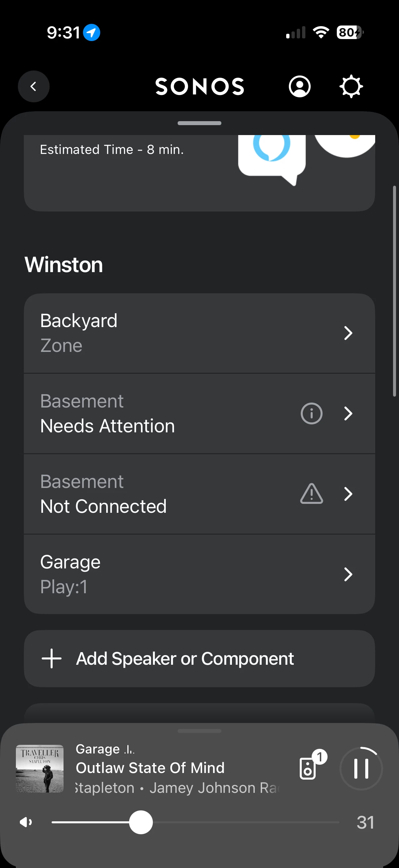The image size is (399, 868).
Task: Tap the Alexa voice assistant icon
Action: (x=271, y=148)
